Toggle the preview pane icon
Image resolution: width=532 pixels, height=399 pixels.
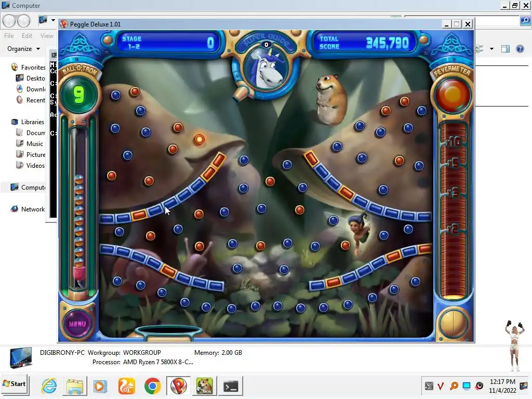point(505,49)
